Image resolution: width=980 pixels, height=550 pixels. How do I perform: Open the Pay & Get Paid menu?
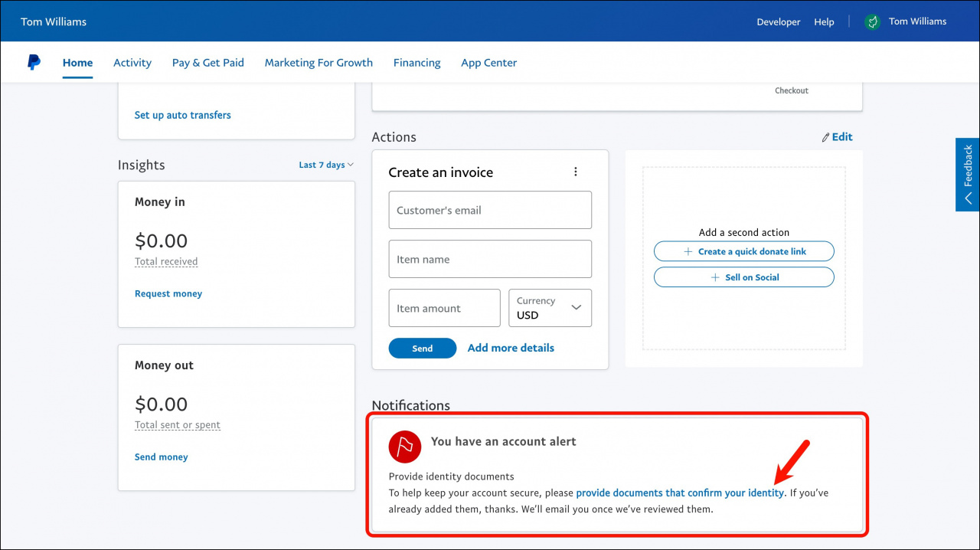[x=208, y=63]
